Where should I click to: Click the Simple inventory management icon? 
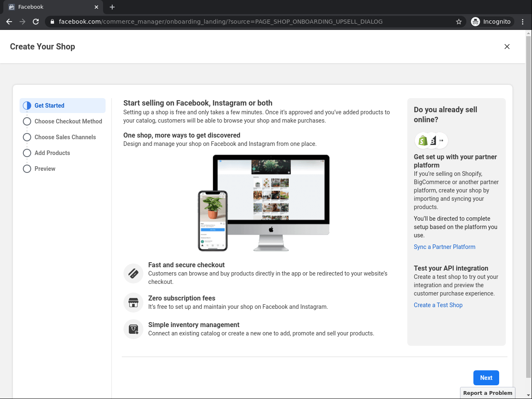133,329
